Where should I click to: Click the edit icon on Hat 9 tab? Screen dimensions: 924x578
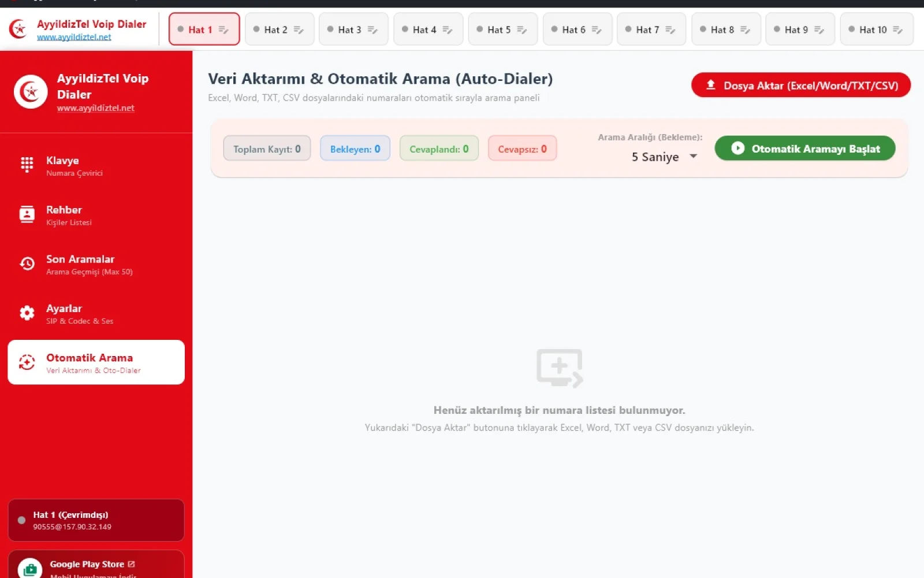pos(819,30)
